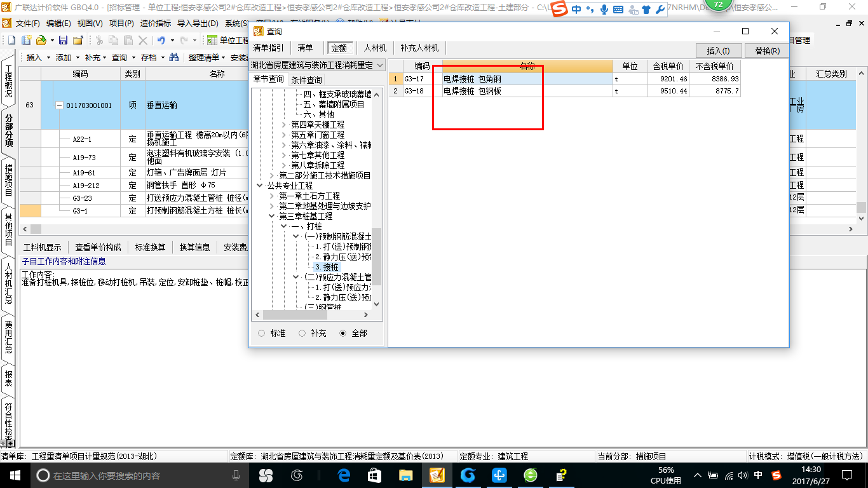Open File Explorer from the taskbar

406,475
